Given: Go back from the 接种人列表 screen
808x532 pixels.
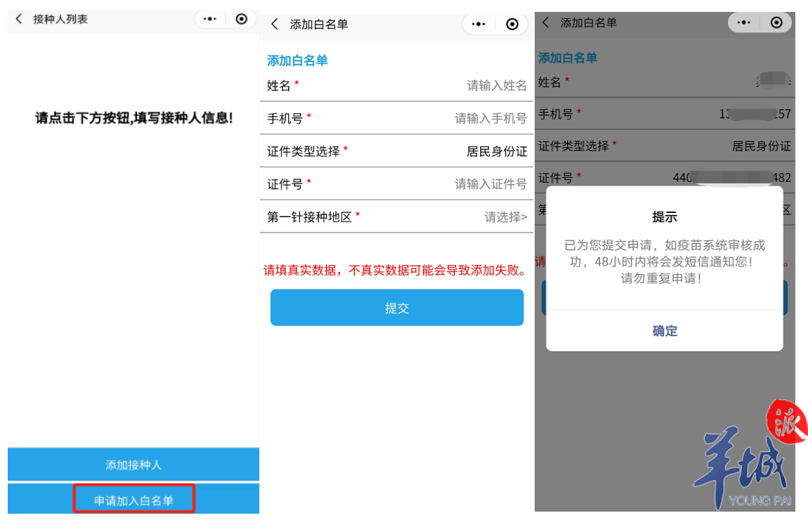Looking at the screenshot, I should click(x=19, y=19).
